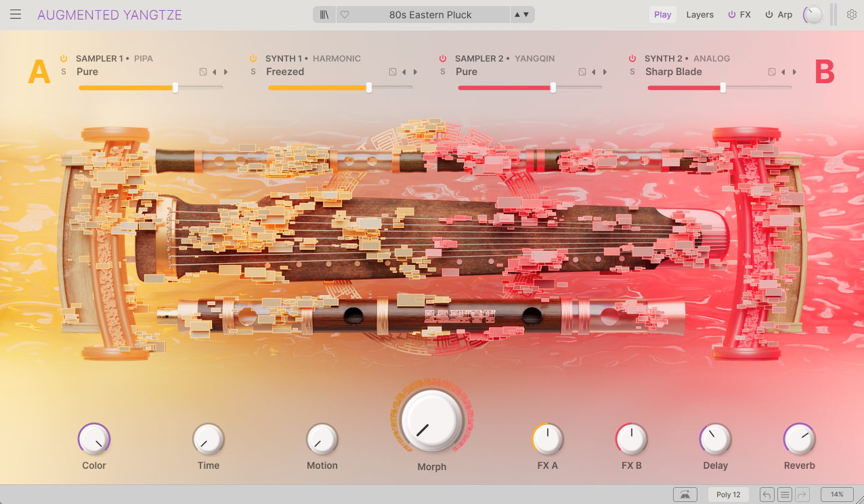Screen dimensions: 864x504
Task: Open preset name dropdown 80s Eastern Pluck
Action: pyautogui.click(x=431, y=15)
